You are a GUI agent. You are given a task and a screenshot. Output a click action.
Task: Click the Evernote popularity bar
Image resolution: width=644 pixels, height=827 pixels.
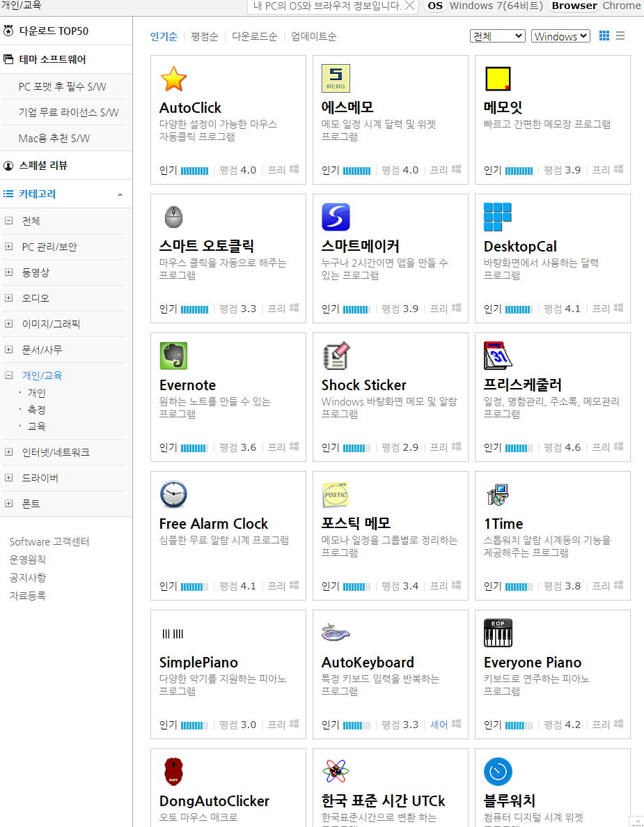pyautogui.click(x=194, y=448)
